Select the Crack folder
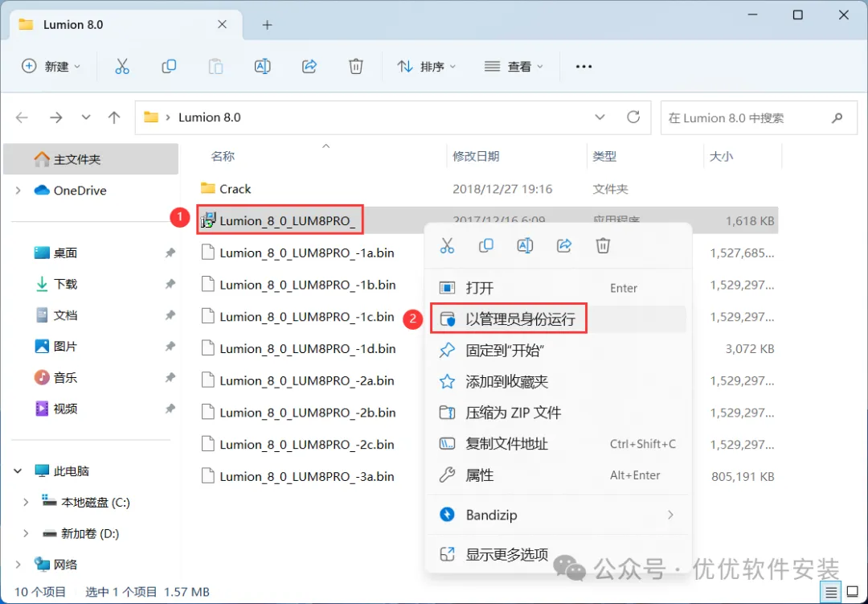868x604 pixels. click(235, 189)
